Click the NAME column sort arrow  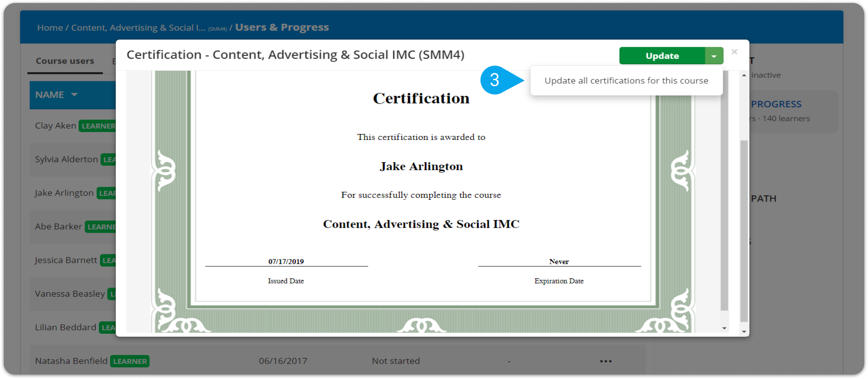point(74,95)
